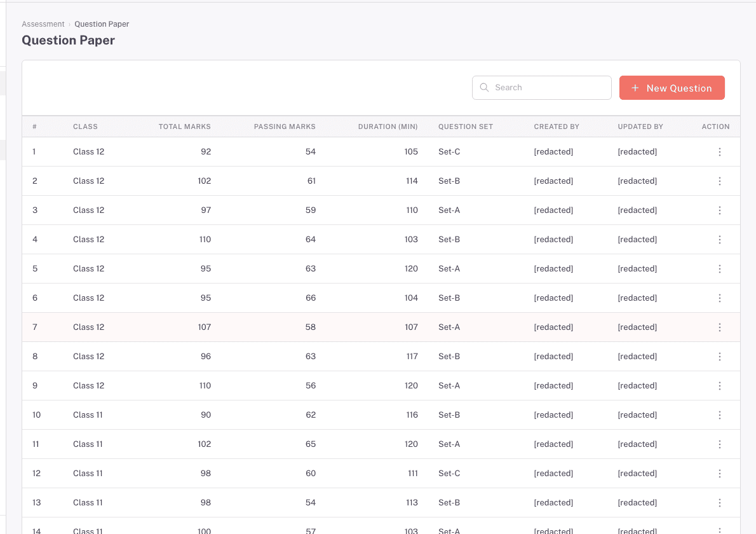Click duration 113 in row 13
Screen dimensions: 756x534
click(412, 503)
